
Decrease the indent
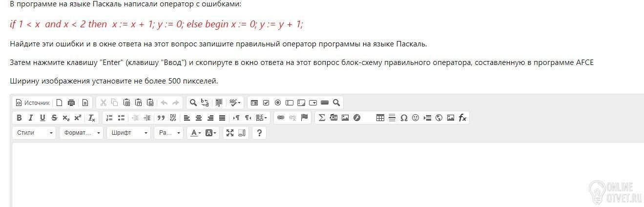click(135, 118)
